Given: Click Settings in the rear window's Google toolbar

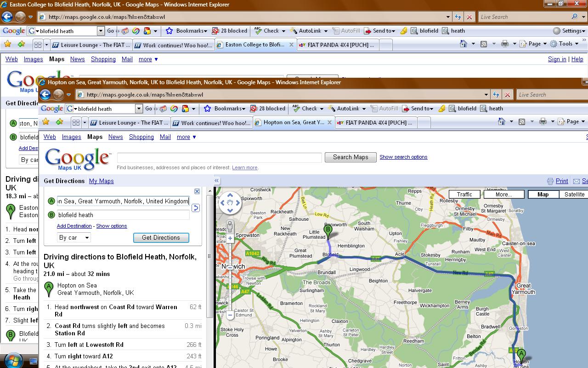Looking at the screenshot, I should tap(569, 31).
